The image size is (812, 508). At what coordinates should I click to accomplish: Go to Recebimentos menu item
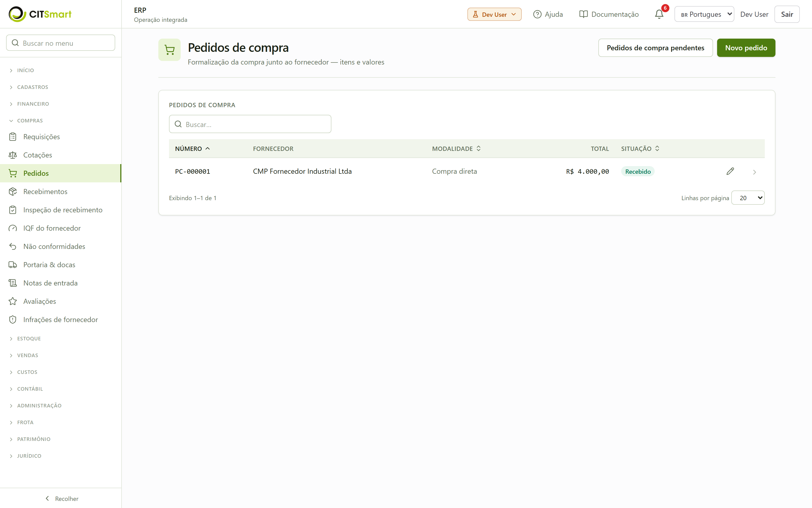61,192
